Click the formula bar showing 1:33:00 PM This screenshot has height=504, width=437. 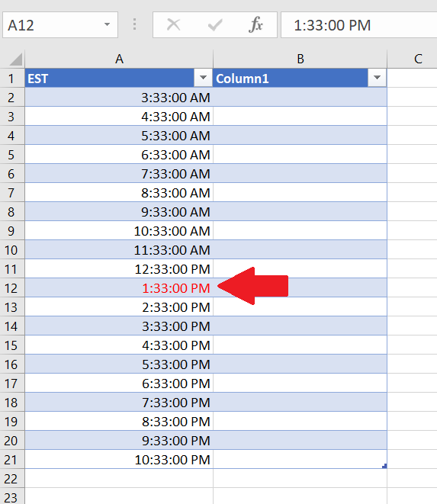coord(359,25)
